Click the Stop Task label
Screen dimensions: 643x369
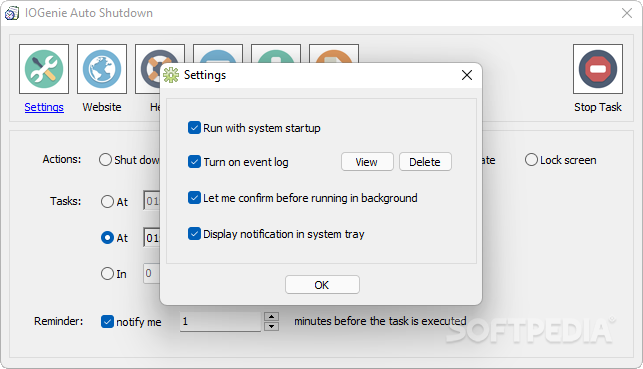coord(597,107)
